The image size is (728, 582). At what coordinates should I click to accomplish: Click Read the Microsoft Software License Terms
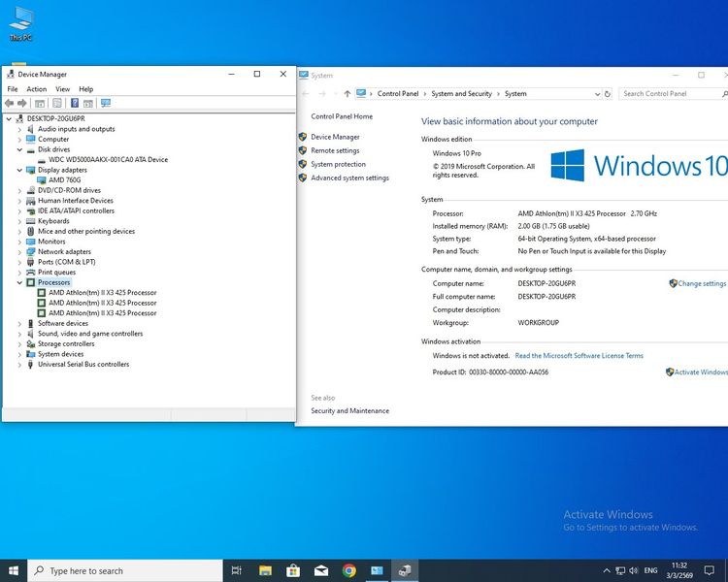click(579, 356)
